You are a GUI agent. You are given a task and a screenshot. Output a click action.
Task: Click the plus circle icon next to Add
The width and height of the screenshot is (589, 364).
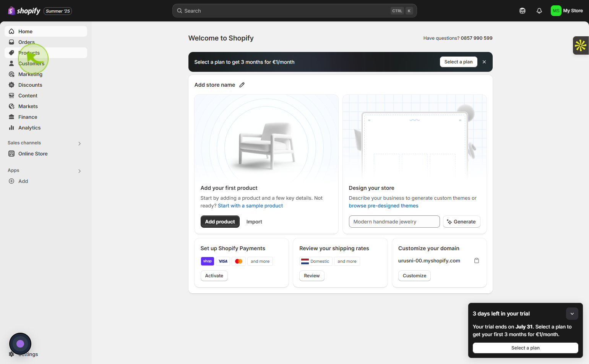coord(11,181)
